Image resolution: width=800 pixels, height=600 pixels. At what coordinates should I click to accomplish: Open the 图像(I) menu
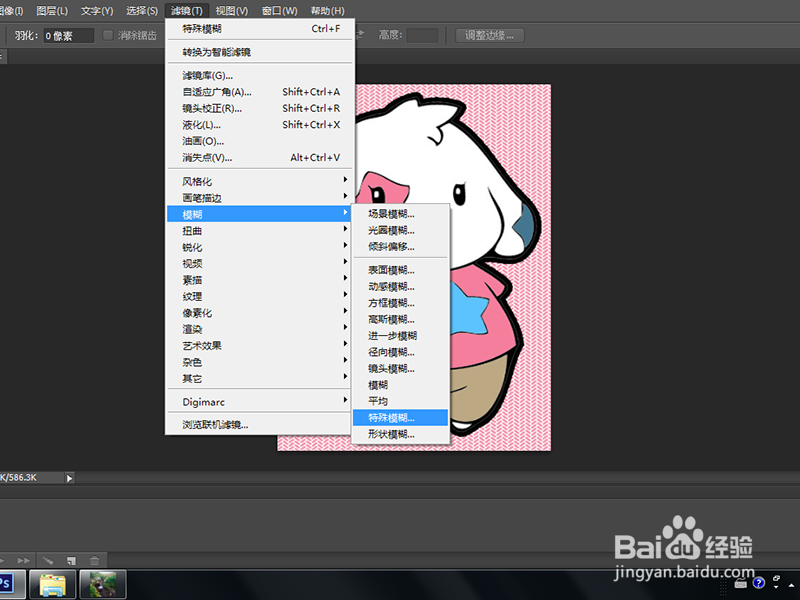click(11, 11)
